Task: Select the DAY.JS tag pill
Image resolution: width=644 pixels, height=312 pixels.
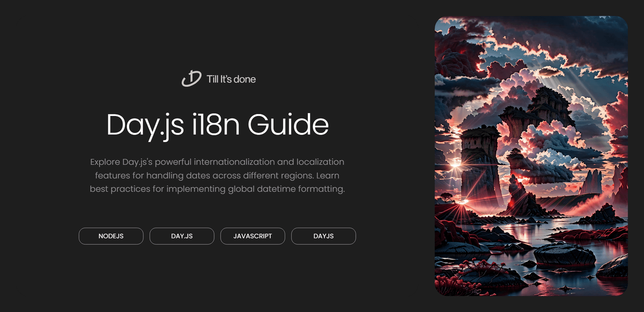Action: (182, 236)
